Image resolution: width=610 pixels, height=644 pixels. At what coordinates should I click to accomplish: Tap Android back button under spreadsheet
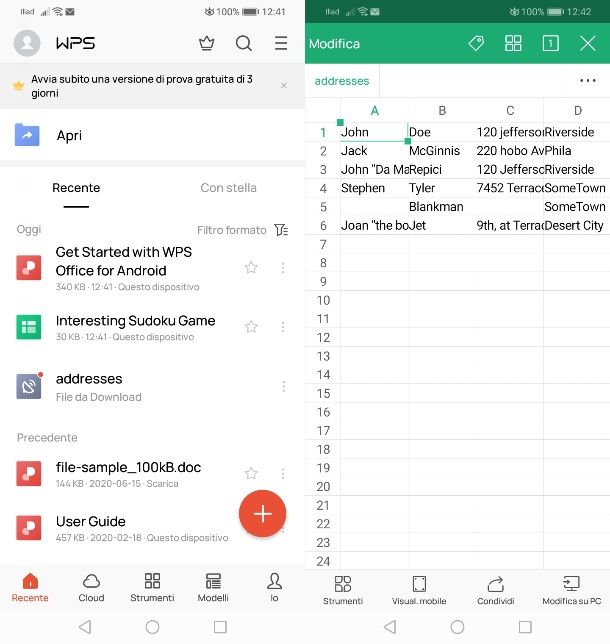pos(390,627)
